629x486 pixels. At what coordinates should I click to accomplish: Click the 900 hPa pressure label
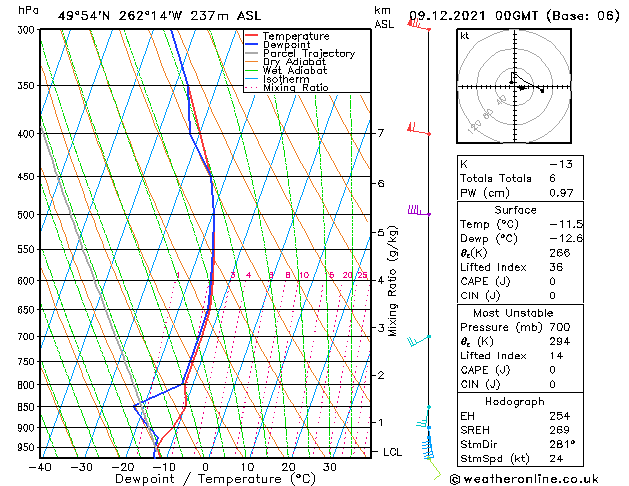(28, 428)
